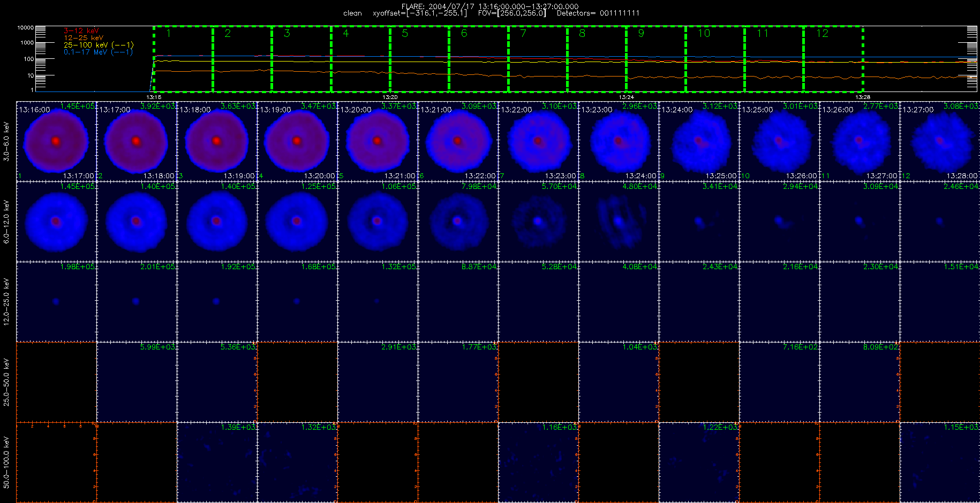Click the '1.15E+03' peak value label
980x503 pixels.
click(x=961, y=427)
